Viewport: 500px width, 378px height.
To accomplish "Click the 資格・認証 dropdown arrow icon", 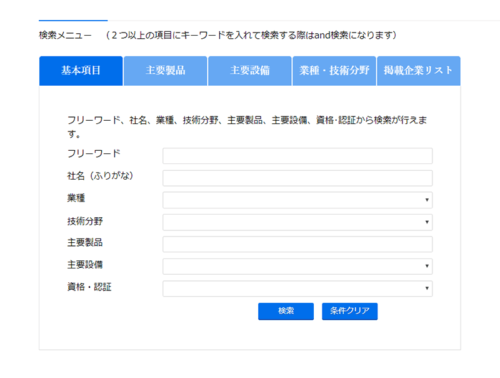I will (427, 288).
